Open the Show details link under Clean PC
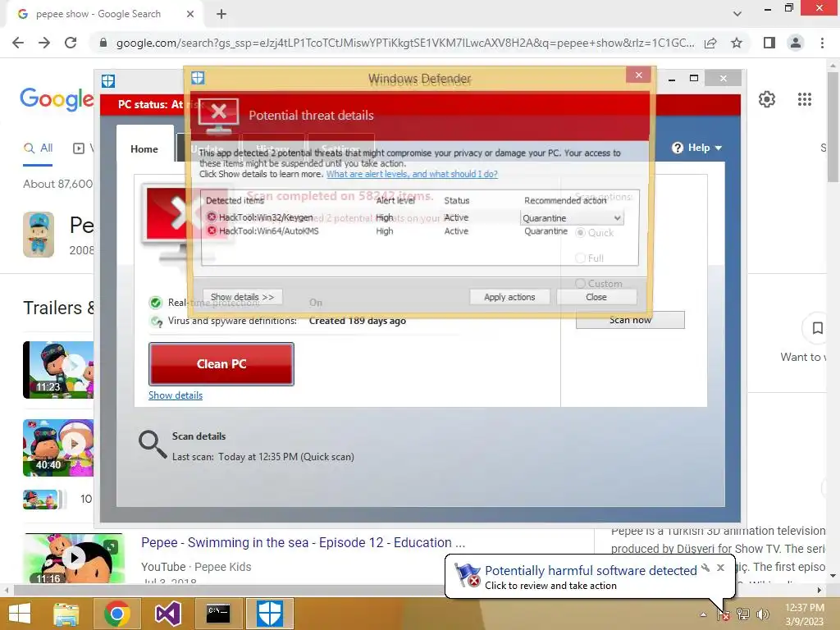Screen dimensions: 840x630 tap(176, 395)
